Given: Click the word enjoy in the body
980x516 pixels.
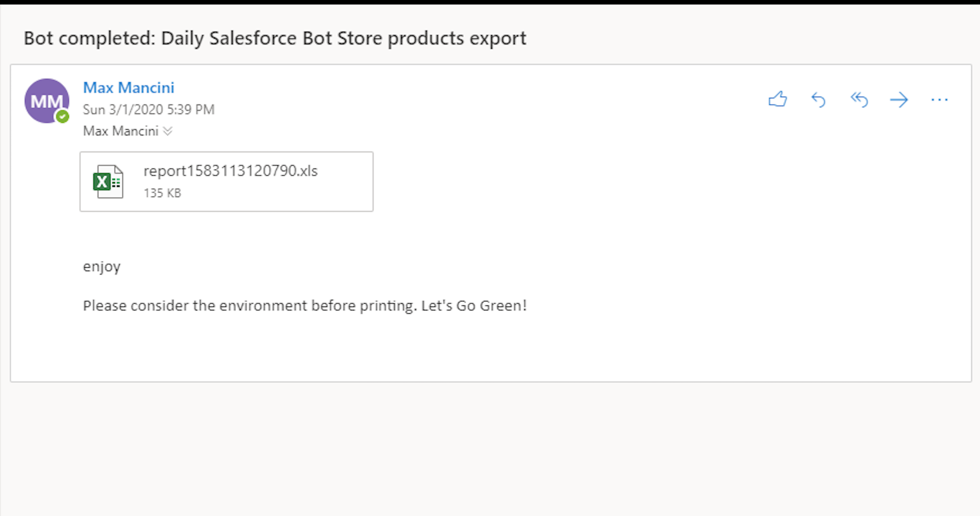Looking at the screenshot, I should click(x=102, y=267).
